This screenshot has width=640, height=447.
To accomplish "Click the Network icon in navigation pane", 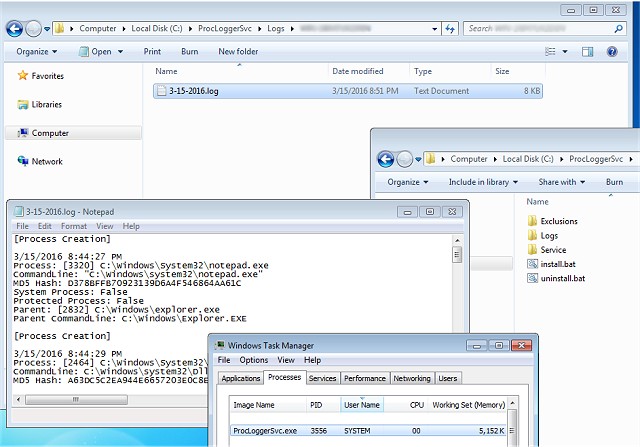I will coord(23,161).
